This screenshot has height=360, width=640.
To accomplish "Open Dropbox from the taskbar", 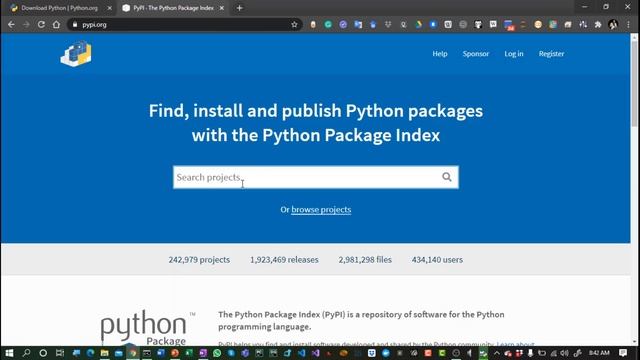I will (x=372, y=353).
